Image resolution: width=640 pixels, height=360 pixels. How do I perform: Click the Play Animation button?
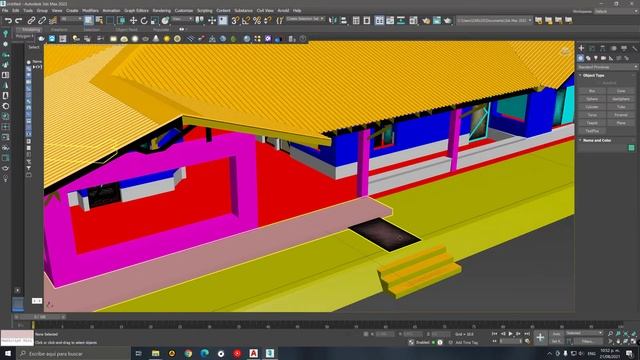510,333
